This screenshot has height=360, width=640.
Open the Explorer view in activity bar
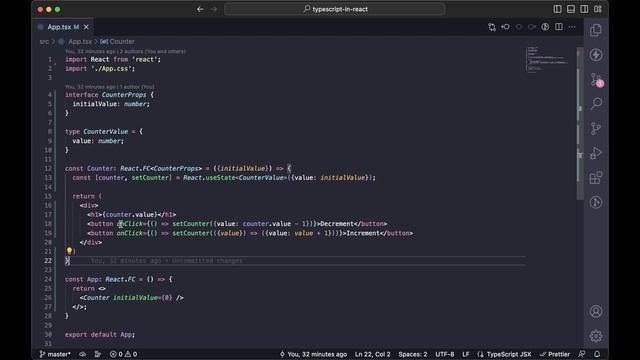pos(596,30)
